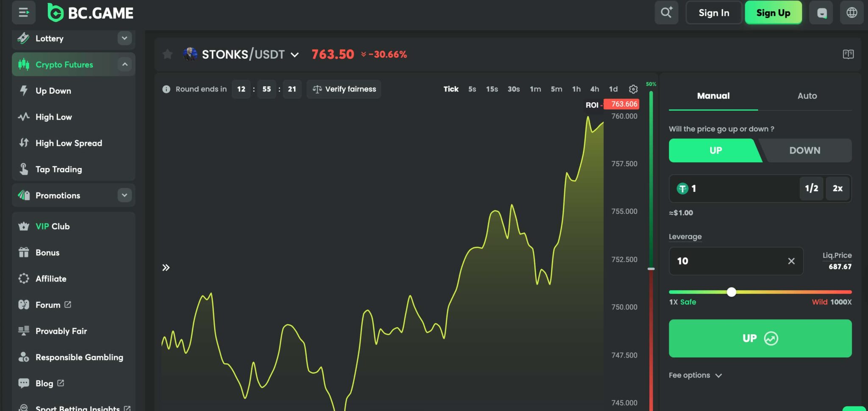Open the chat icon next to Sign Up

(x=821, y=13)
